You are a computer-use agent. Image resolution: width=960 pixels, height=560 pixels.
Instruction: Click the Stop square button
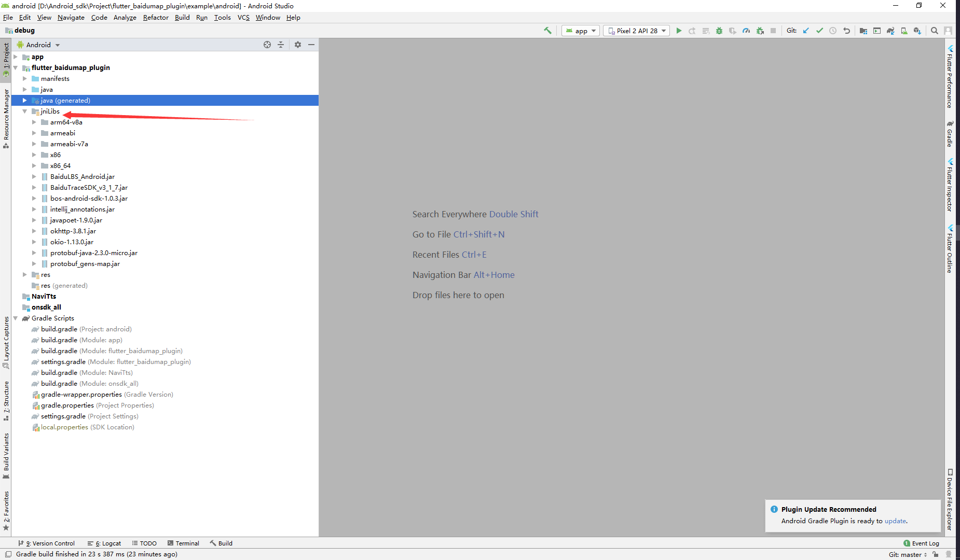(773, 31)
